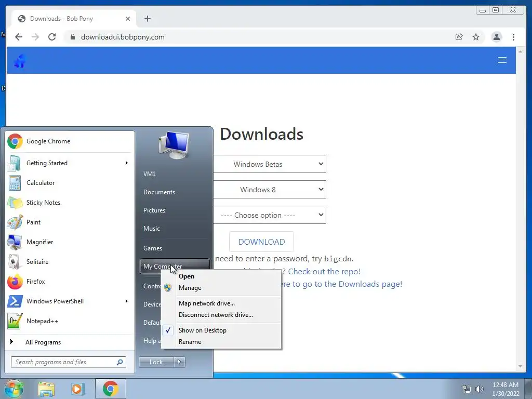
Task: Start Solitaire game
Action: [70, 262]
